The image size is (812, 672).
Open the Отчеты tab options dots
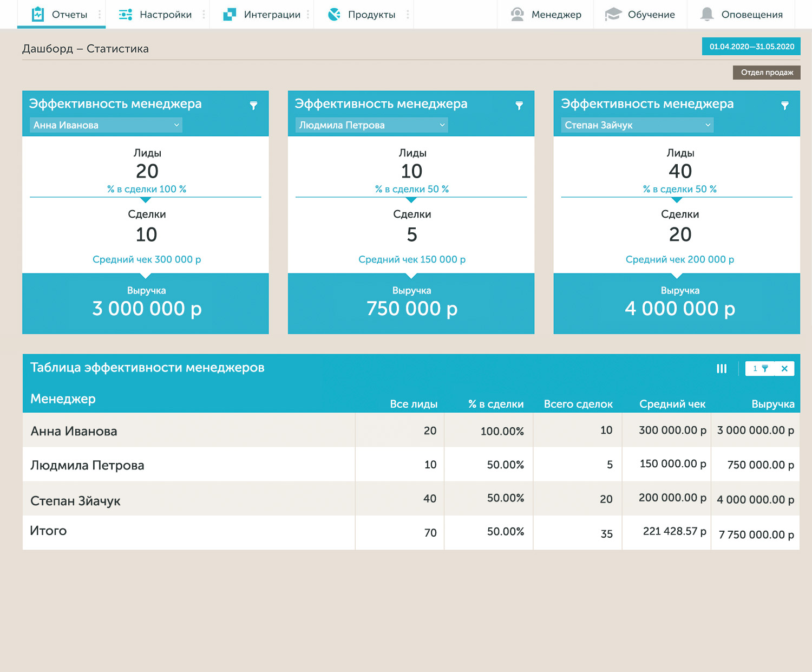pyautogui.click(x=100, y=15)
